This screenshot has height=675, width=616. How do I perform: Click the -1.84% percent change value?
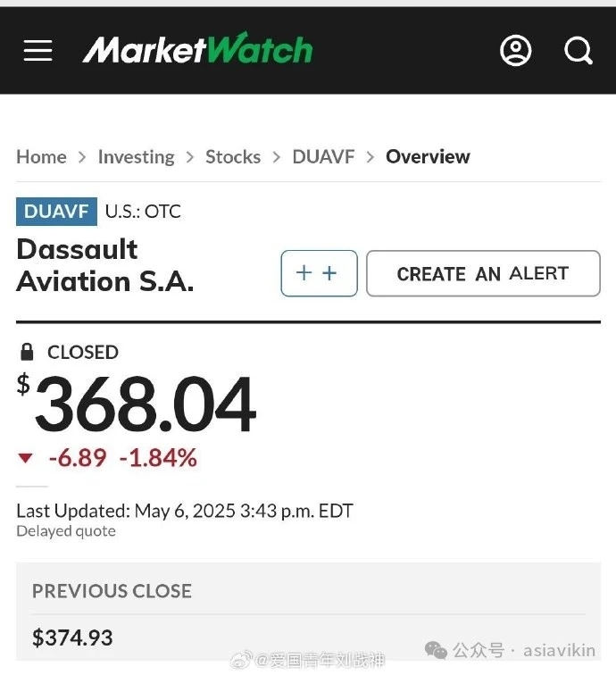point(158,458)
